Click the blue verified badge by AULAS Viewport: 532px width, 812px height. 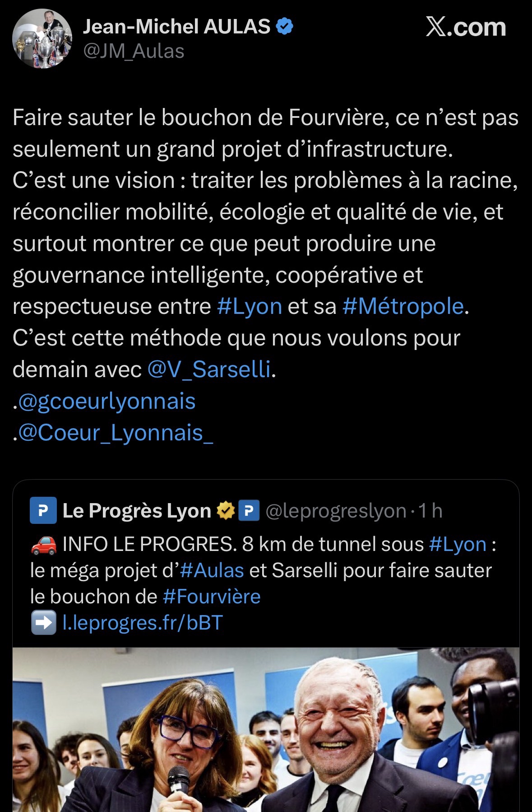click(x=284, y=27)
